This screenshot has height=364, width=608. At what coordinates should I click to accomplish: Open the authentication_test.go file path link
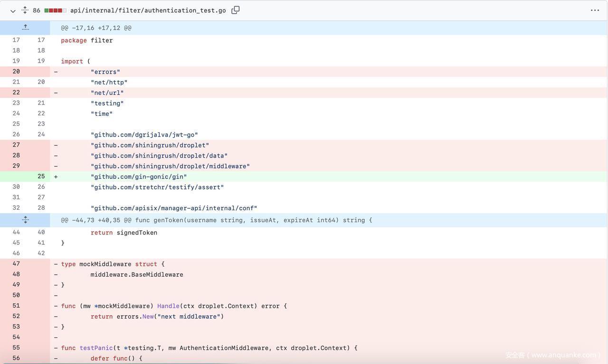(x=148, y=10)
